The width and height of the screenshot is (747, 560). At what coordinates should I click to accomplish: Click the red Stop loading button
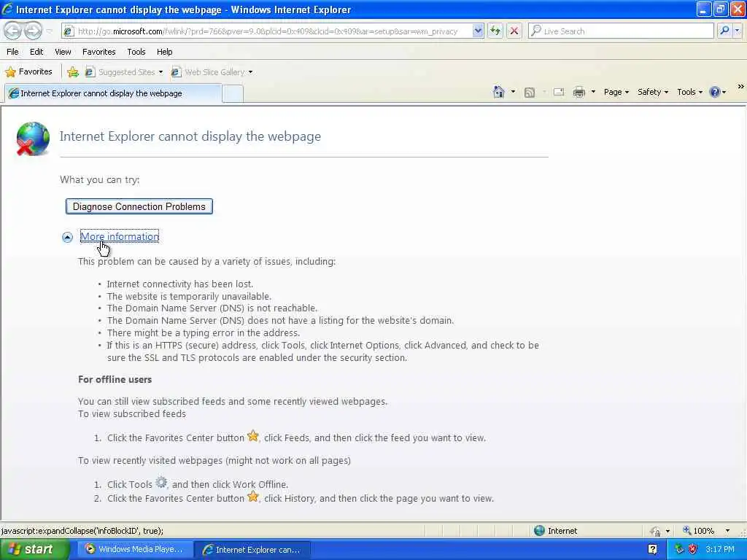pyautogui.click(x=514, y=31)
